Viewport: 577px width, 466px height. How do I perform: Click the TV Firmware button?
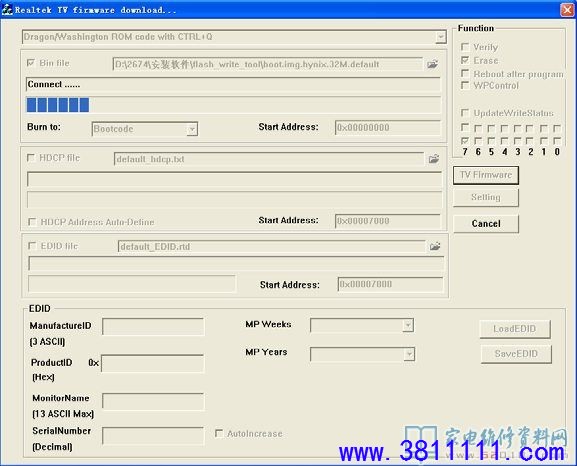486,175
